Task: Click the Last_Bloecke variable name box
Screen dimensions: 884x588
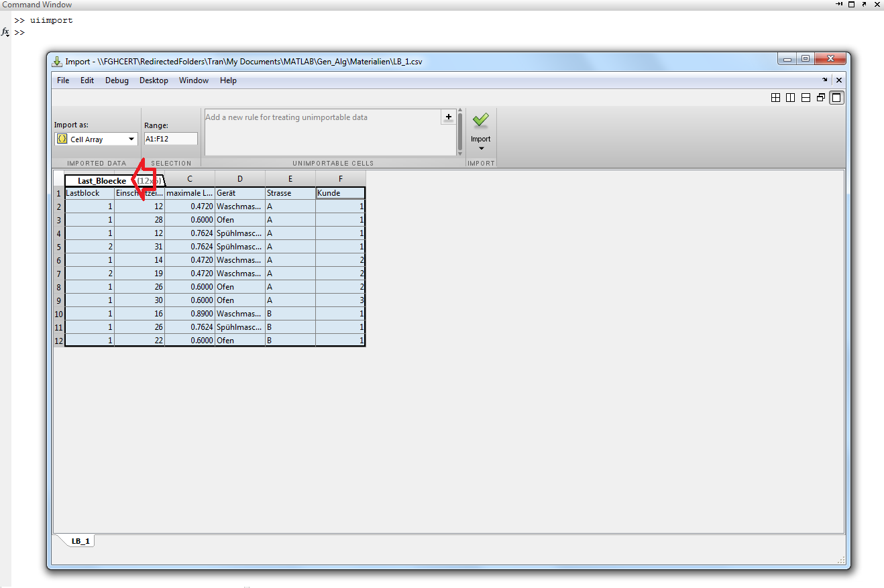Action: click(x=101, y=181)
